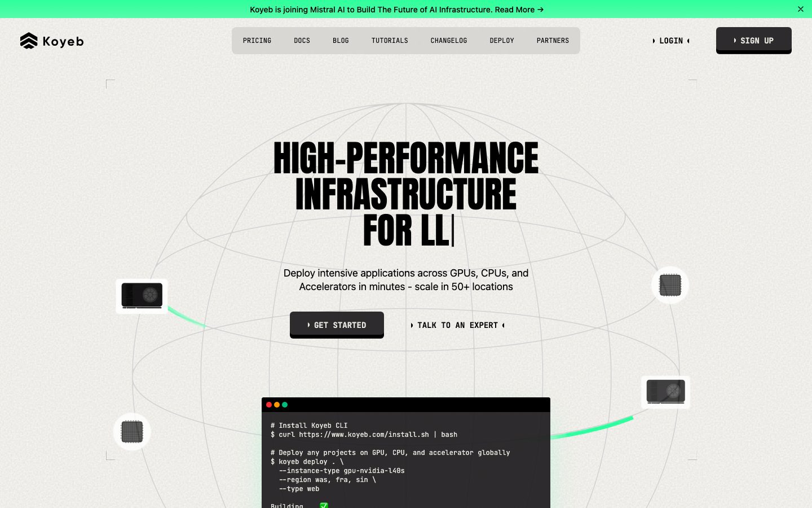Click the Sign Up button
Image resolution: width=812 pixels, height=508 pixels.
pyautogui.click(x=754, y=40)
